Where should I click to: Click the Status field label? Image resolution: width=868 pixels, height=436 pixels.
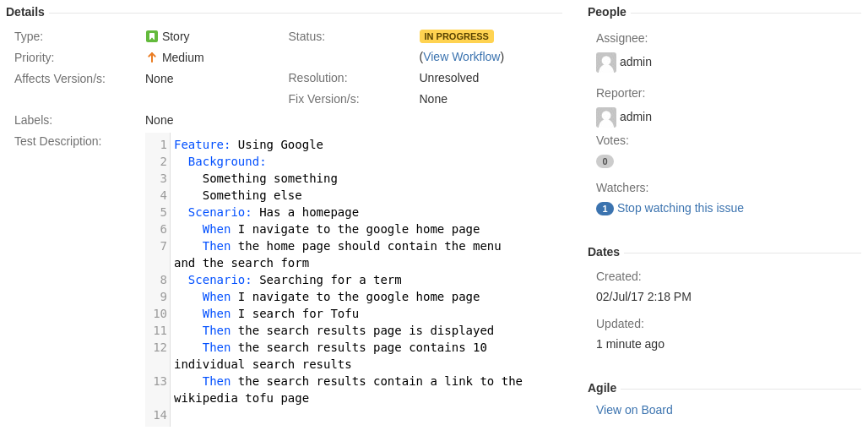coord(307,36)
